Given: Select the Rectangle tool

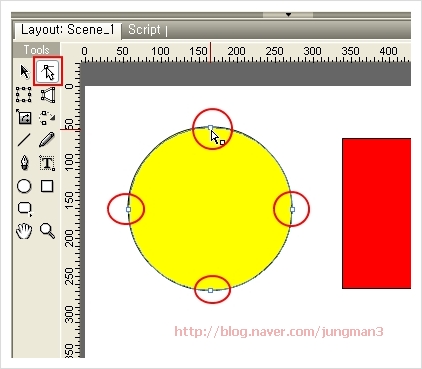Looking at the screenshot, I should click(47, 186).
